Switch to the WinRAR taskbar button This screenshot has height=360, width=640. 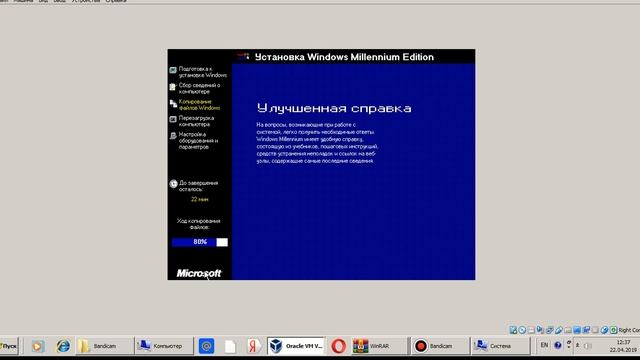point(380,346)
